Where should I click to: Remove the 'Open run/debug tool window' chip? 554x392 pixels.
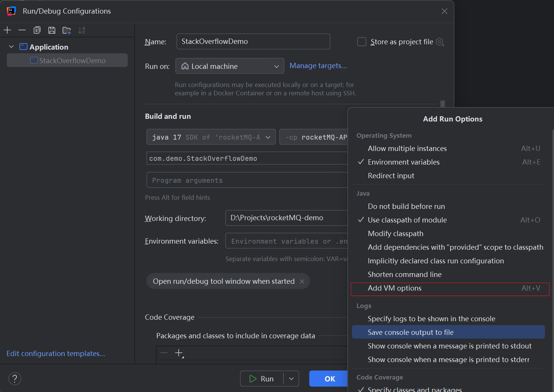[302, 282]
